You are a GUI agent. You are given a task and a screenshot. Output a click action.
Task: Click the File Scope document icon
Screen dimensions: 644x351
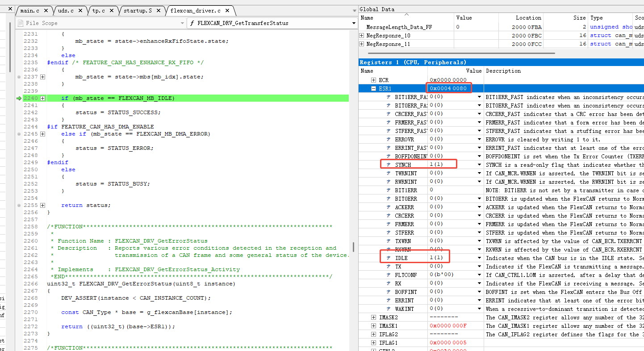point(21,23)
